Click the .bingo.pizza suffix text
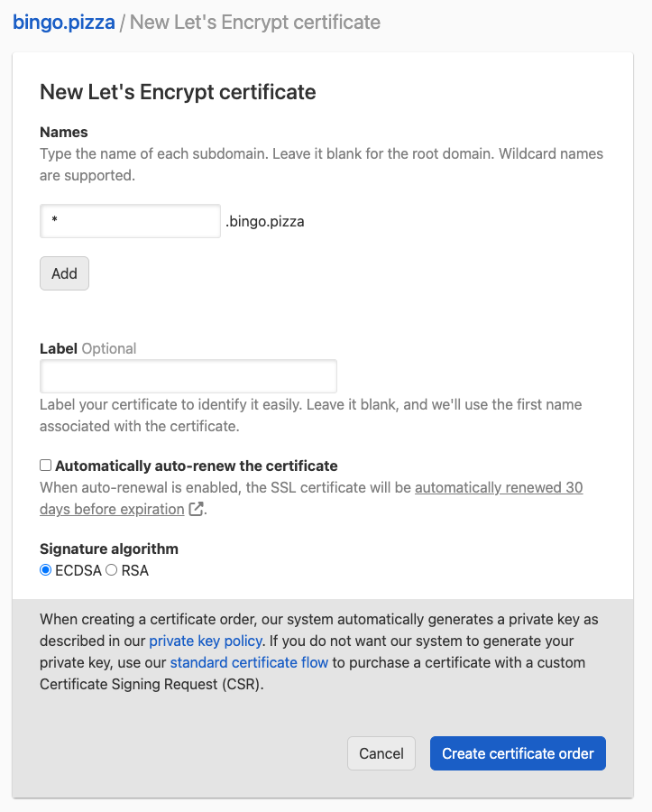 265,220
